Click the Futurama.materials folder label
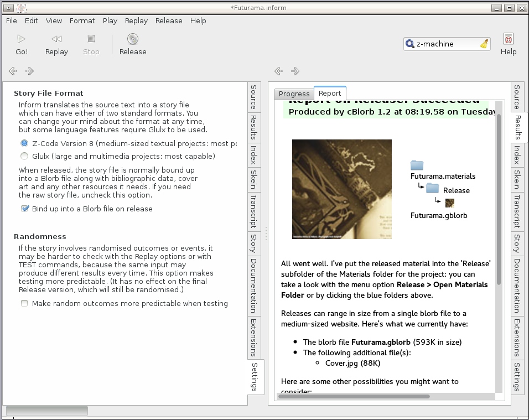The width and height of the screenshot is (529, 420). coord(443,176)
